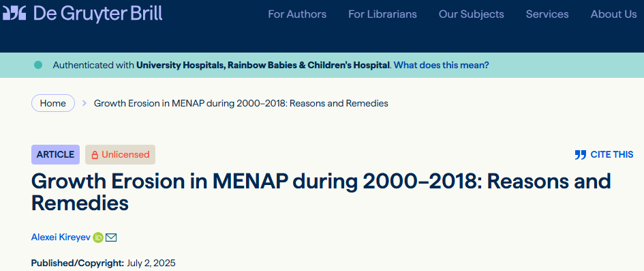Click the green authentication status dot
Viewport: 644px width, 271px height.
click(x=38, y=65)
